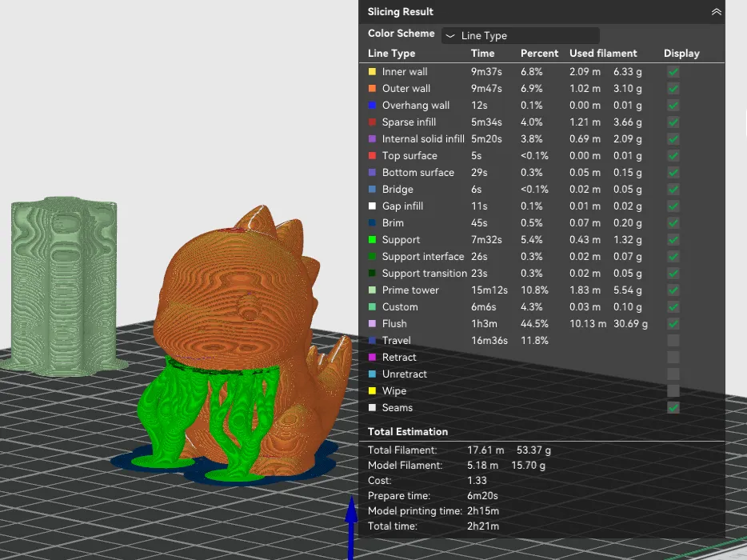Toggle Inner wall display checkbox
The width and height of the screenshot is (747, 560).
[673, 72]
